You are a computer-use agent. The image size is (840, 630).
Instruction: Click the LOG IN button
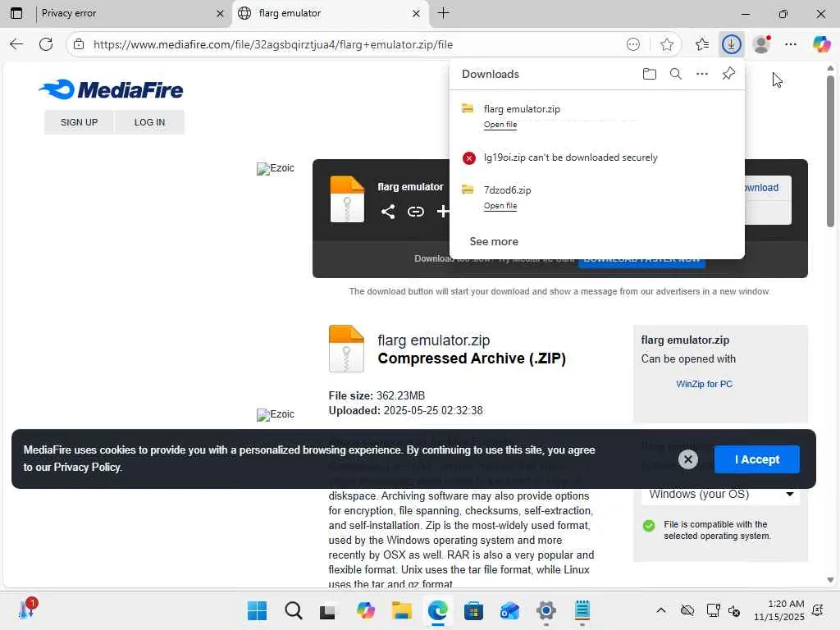pyautogui.click(x=149, y=122)
